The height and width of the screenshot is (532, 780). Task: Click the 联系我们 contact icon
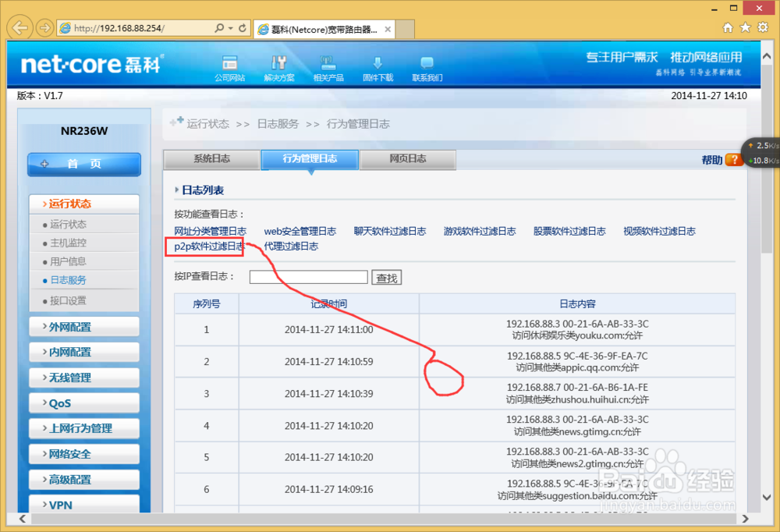click(x=427, y=66)
